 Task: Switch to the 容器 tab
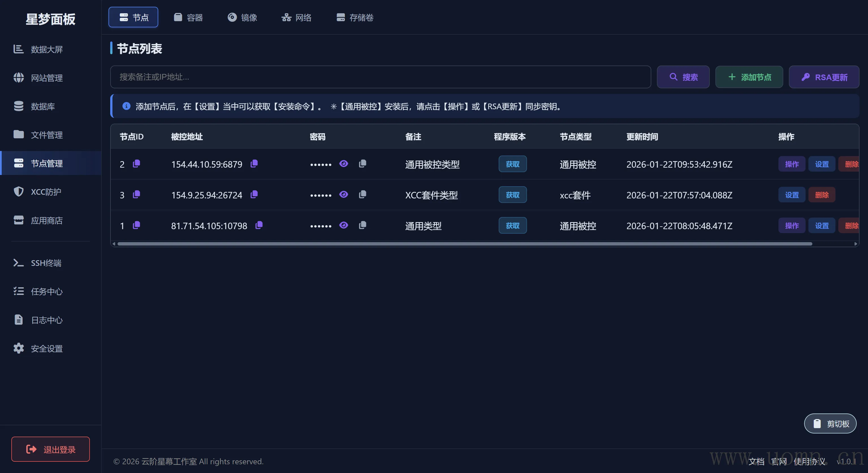pos(188,17)
